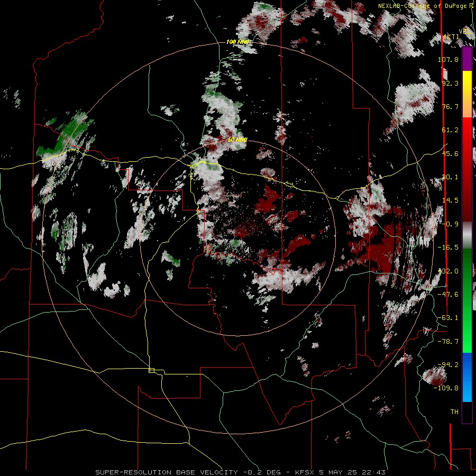Select the -63.1 scale value

tap(448, 318)
